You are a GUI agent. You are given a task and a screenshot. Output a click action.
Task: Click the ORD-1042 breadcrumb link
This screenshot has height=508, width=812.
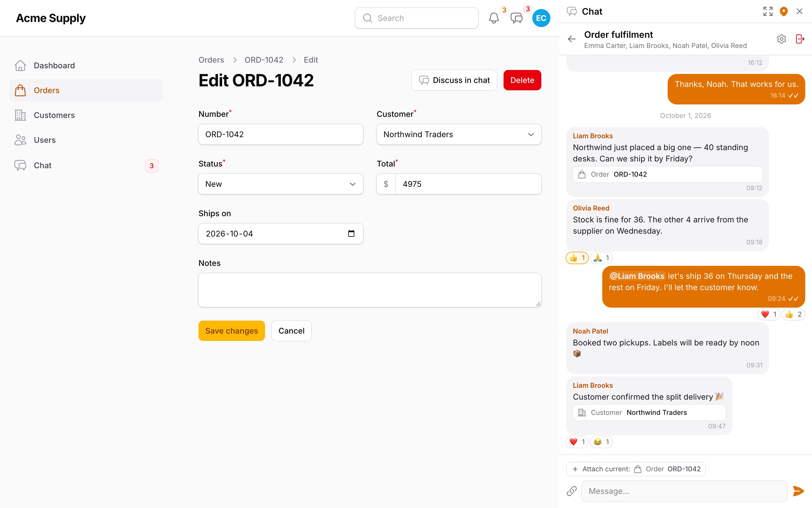(x=264, y=60)
